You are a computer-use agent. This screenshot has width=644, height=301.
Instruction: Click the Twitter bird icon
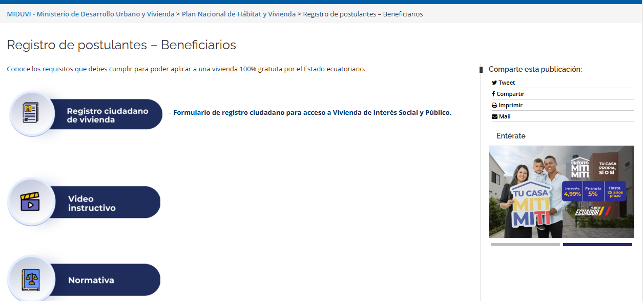pos(494,83)
